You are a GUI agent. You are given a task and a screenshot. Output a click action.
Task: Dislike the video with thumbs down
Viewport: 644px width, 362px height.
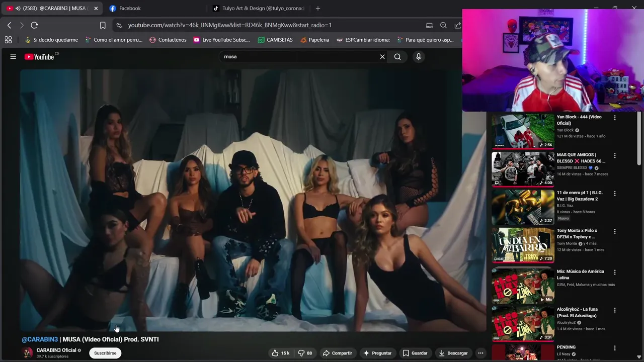[305, 353]
